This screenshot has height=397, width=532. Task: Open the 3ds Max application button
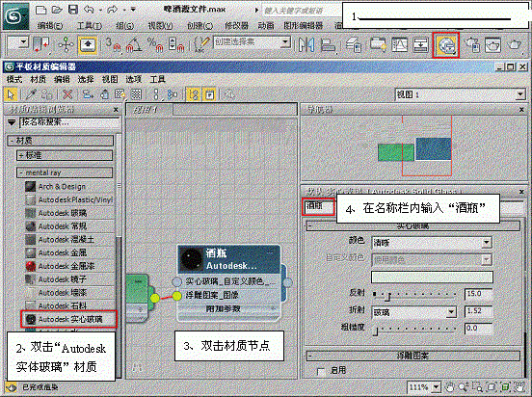pos(15,16)
